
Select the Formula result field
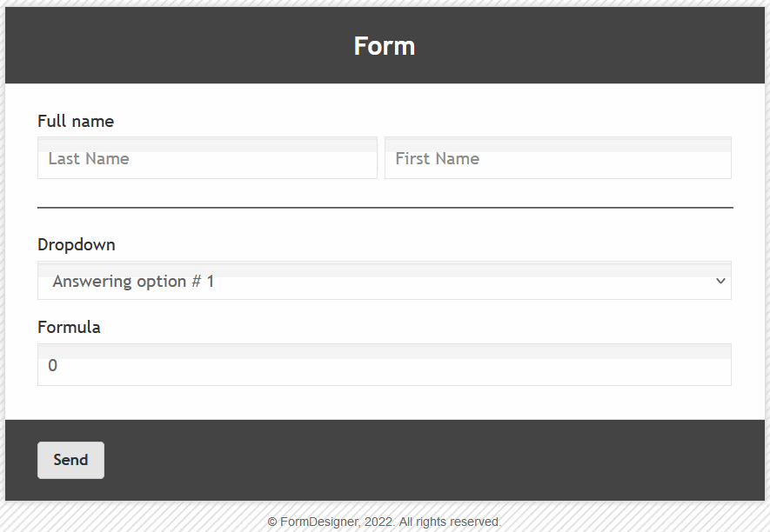[x=383, y=366]
